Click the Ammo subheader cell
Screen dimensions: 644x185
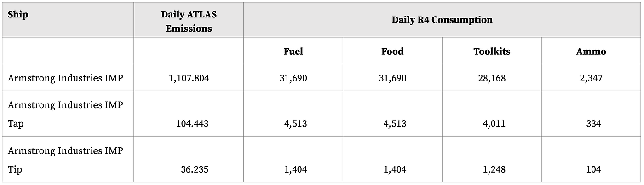(x=591, y=52)
